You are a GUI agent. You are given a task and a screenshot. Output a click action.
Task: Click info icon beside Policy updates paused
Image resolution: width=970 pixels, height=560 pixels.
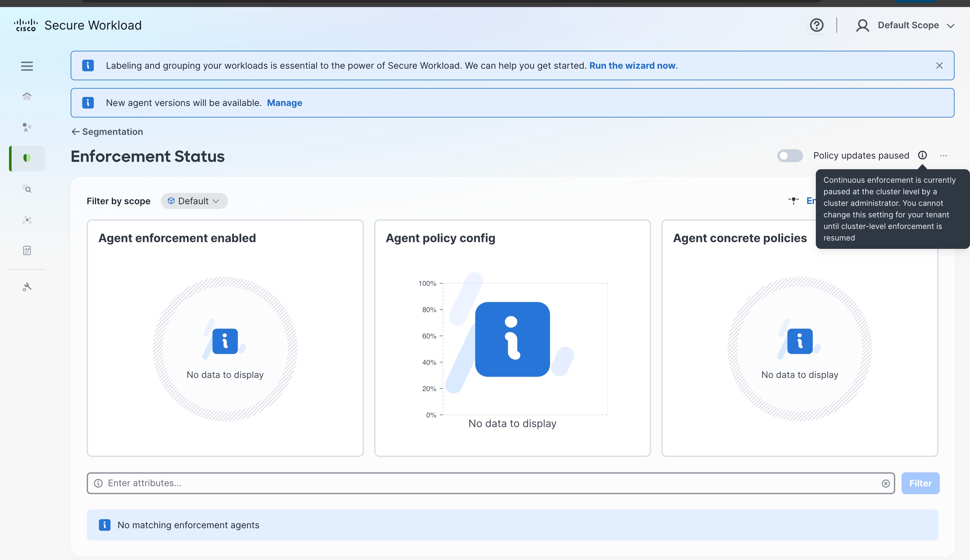tap(922, 155)
